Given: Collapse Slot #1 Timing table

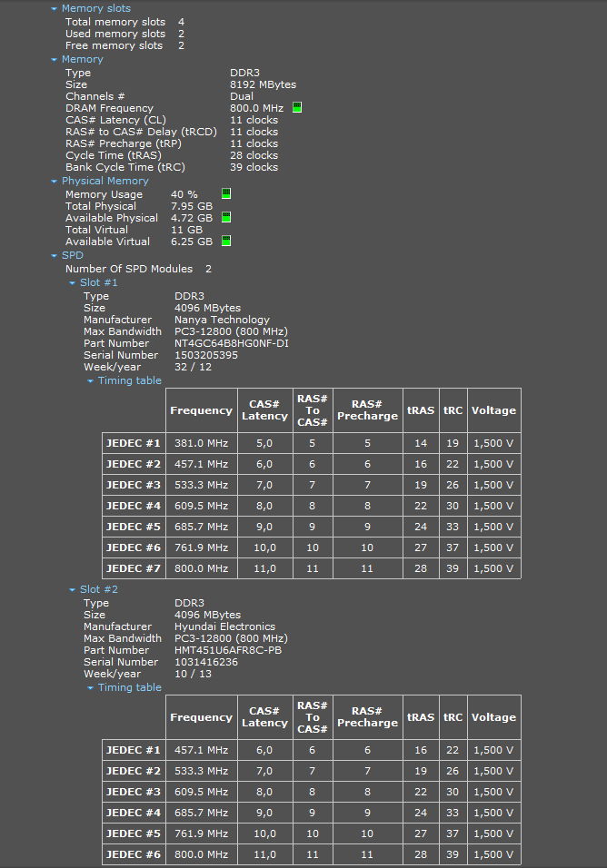Looking at the screenshot, I should pyautogui.click(x=90, y=380).
